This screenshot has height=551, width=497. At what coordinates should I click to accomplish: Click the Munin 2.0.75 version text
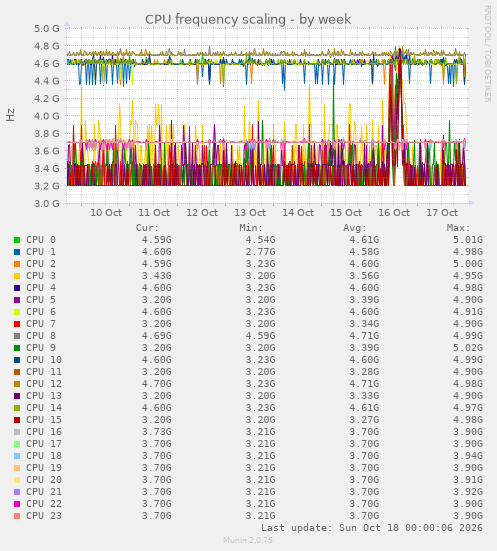pos(248,540)
